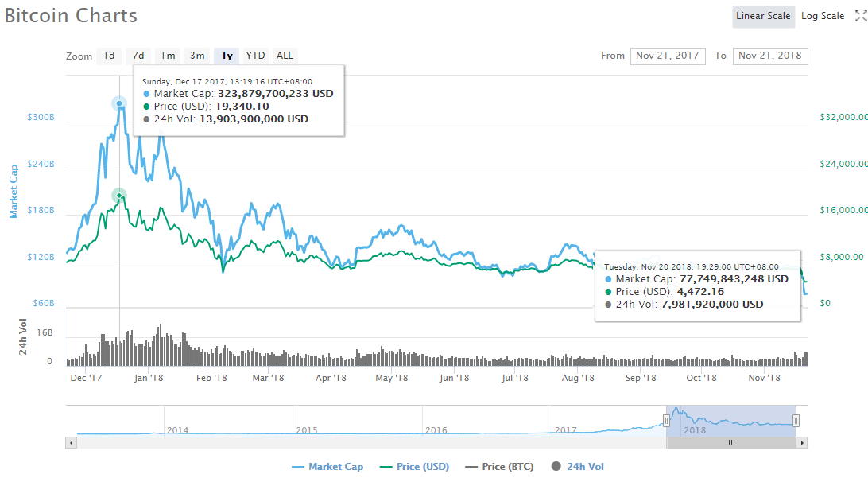Switch to Linear Scale

[x=763, y=16]
